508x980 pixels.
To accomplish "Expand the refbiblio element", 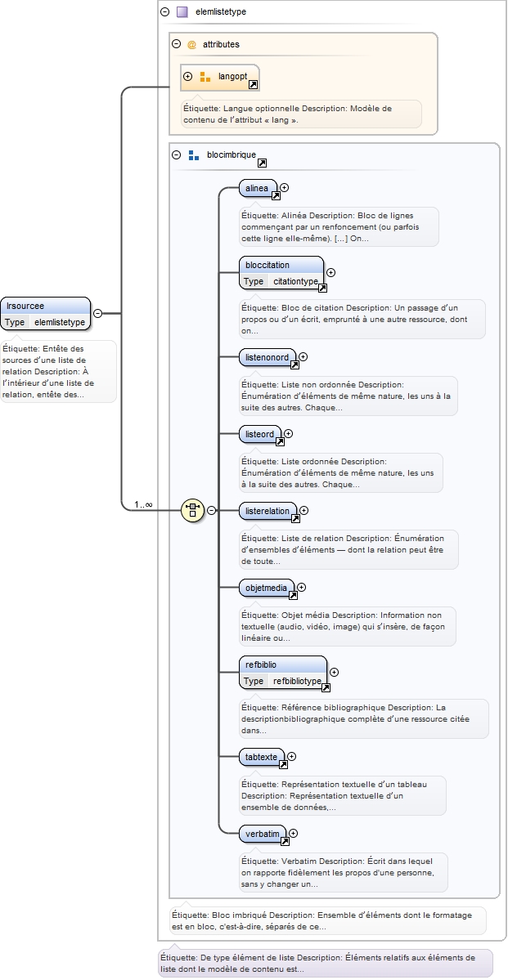I will coord(334,673).
